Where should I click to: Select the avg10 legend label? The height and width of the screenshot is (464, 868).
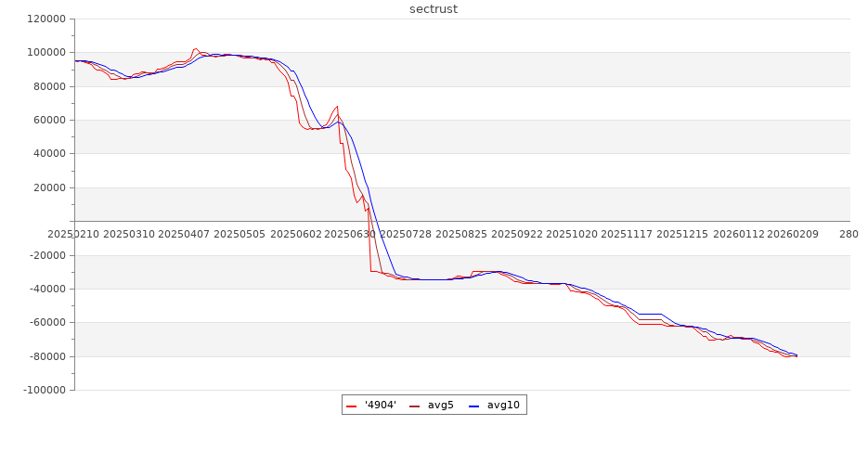(x=503, y=406)
